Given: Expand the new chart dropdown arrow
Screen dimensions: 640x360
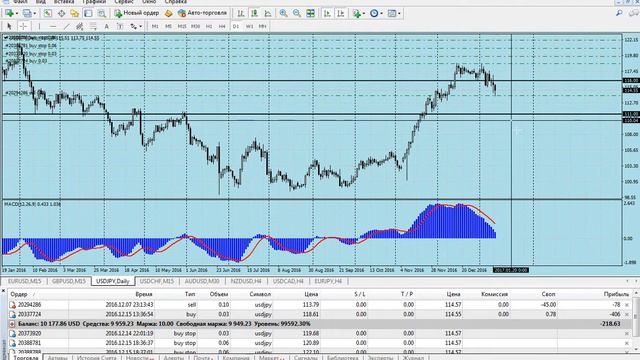Looking at the screenshot, I should [x=17, y=13].
